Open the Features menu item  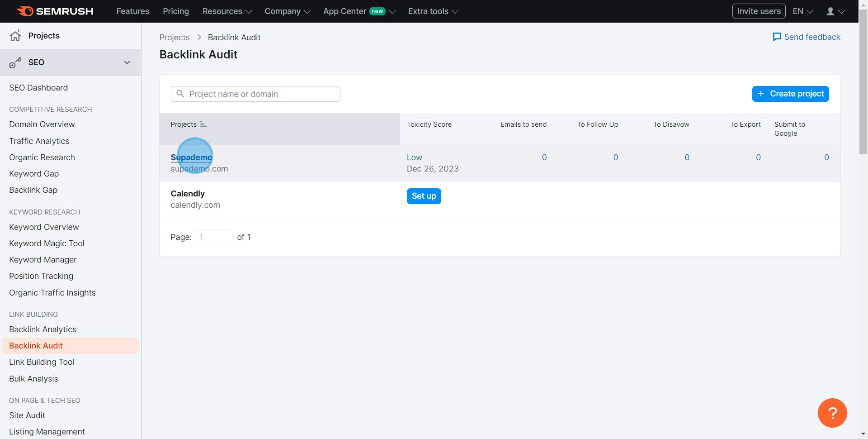(132, 11)
